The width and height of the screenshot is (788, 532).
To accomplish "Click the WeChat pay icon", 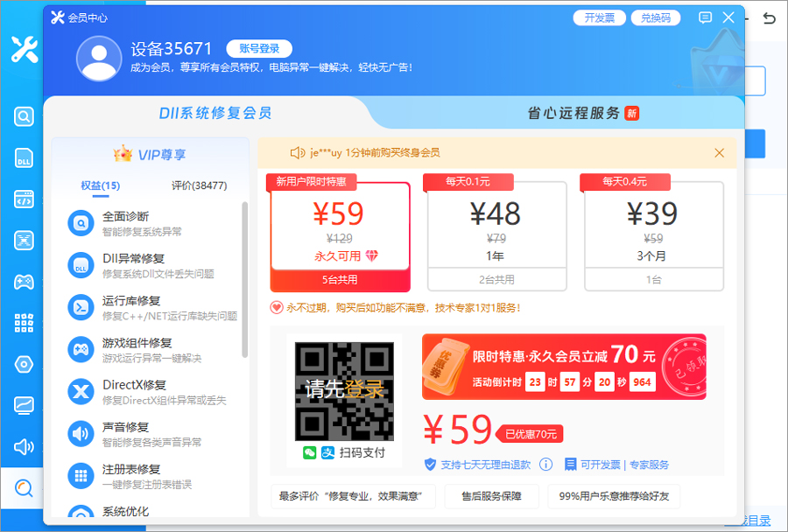I will 310,452.
